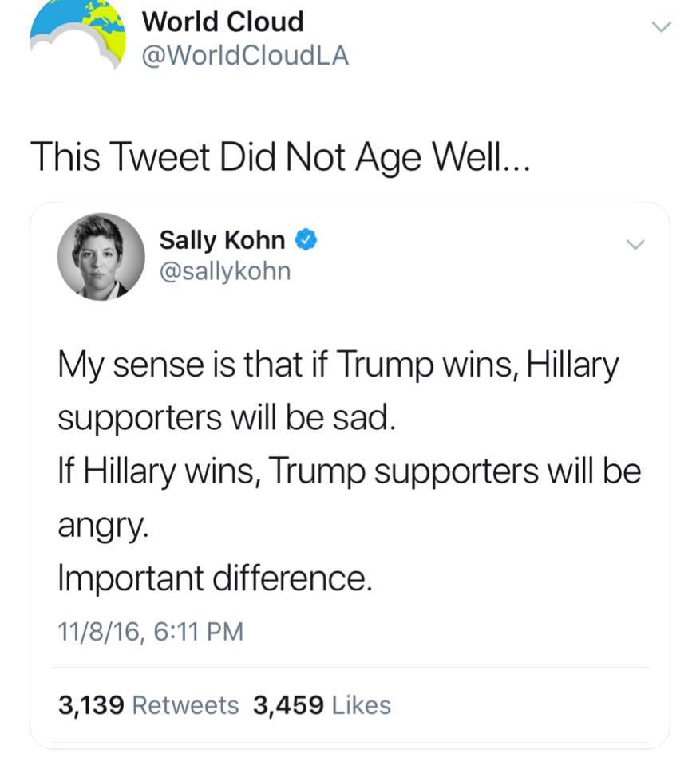This screenshot has width=700, height=765.
Task: Open the World Cloud display name
Action: (x=223, y=22)
